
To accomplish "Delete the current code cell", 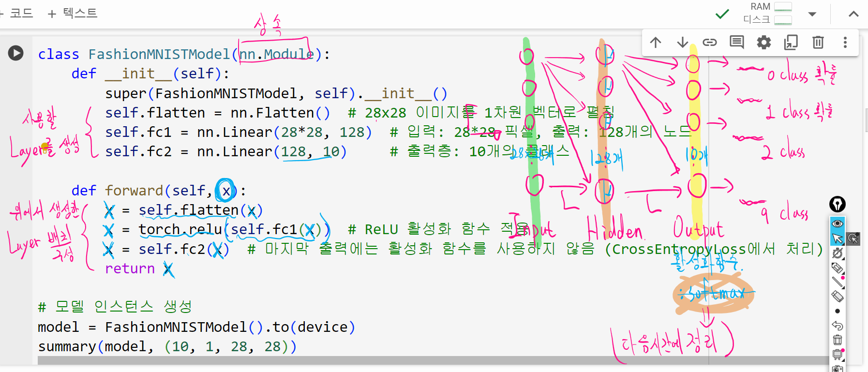I will coord(818,43).
